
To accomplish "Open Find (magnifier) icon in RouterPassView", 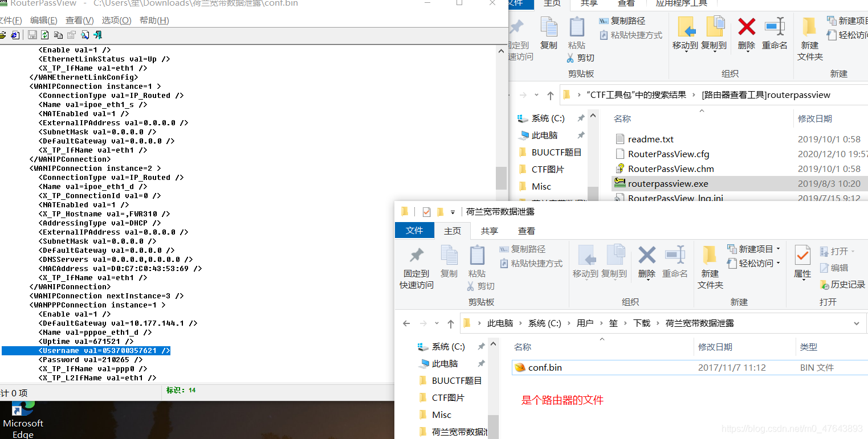I will click(84, 35).
